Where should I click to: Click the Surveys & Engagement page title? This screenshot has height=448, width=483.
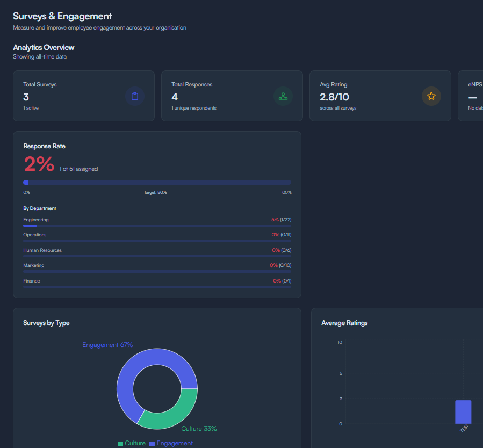[x=62, y=16]
